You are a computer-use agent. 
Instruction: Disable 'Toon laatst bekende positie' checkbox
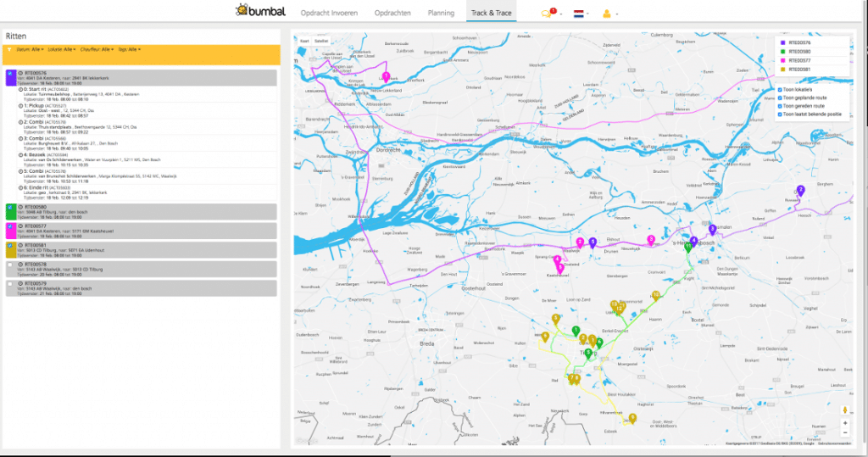(x=780, y=114)
